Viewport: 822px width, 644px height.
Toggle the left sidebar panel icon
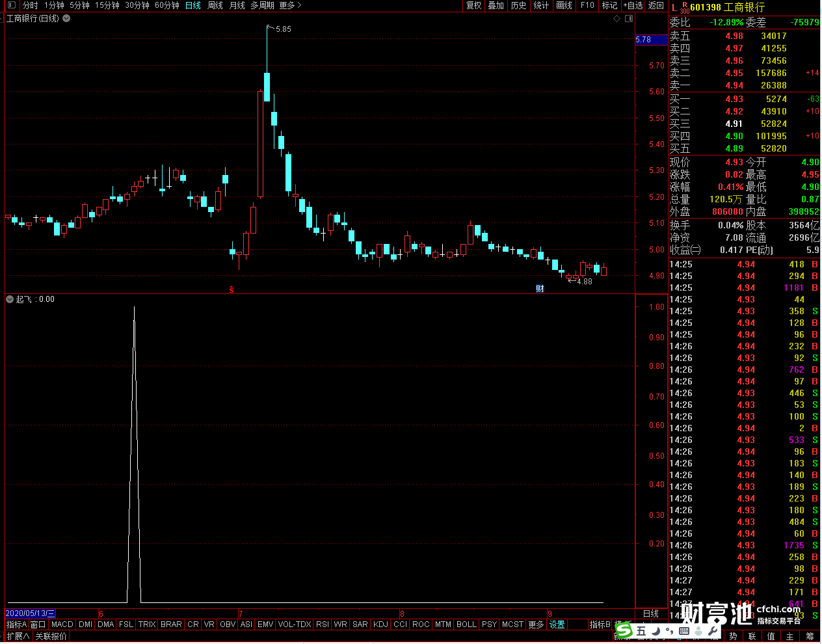[x=11, y=5]
